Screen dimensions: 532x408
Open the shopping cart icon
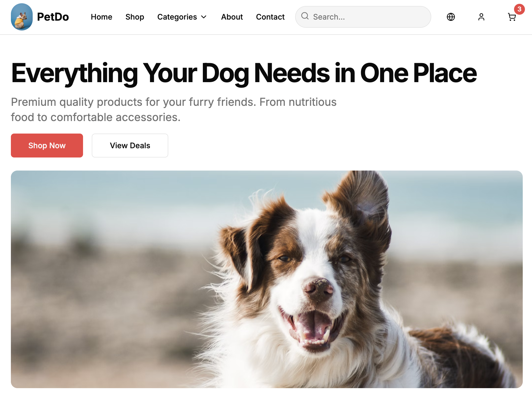tap(512, 17)
